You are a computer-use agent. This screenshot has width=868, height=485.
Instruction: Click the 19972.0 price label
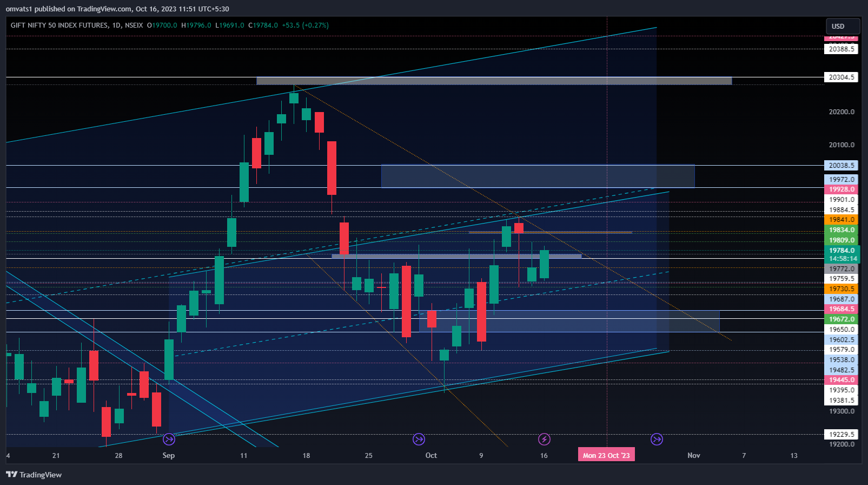click(842, 180)
